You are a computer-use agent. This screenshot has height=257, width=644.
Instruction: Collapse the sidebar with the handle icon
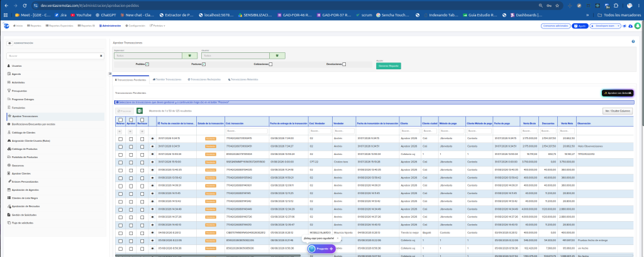(x=110, y=74)
